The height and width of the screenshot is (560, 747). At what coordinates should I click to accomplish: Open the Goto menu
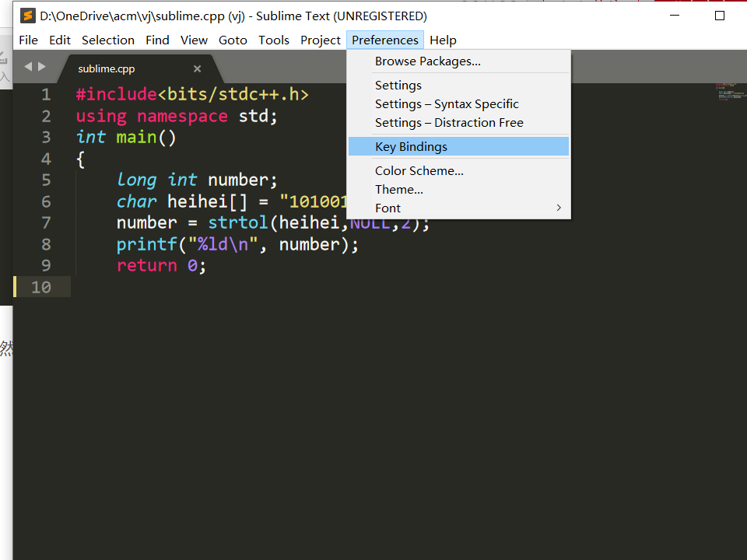click(233, 40)
